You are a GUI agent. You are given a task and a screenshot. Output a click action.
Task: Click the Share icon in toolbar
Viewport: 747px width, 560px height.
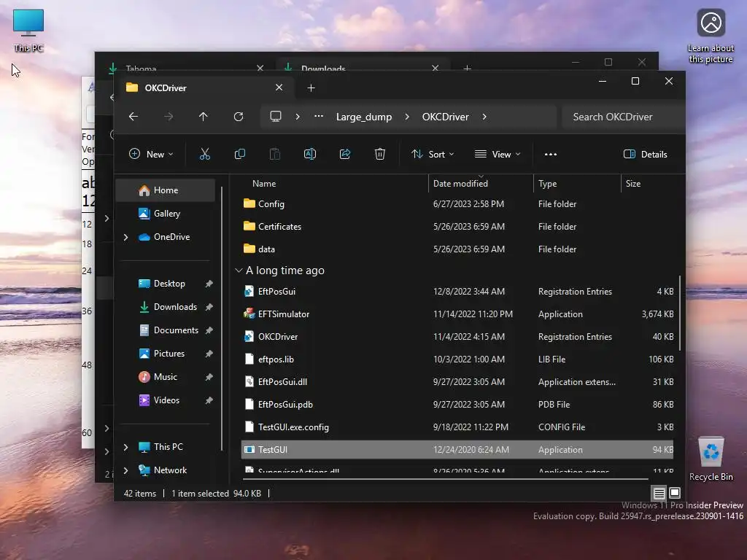(x=345, y=154)
